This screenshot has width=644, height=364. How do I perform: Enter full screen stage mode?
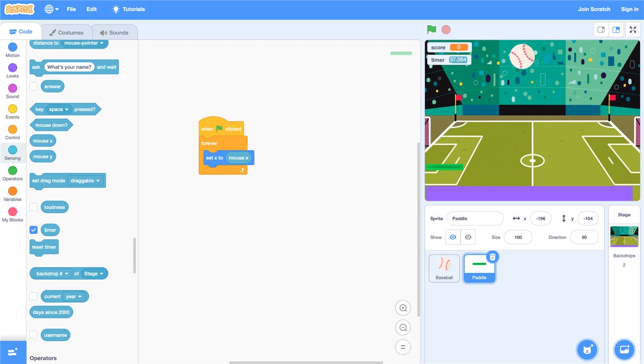[x=633, y=30]
